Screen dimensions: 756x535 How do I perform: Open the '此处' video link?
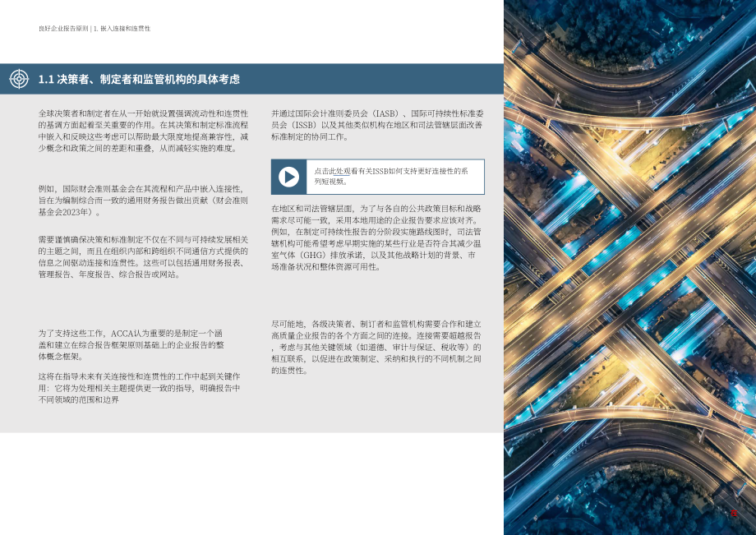[x=337, y=171]
